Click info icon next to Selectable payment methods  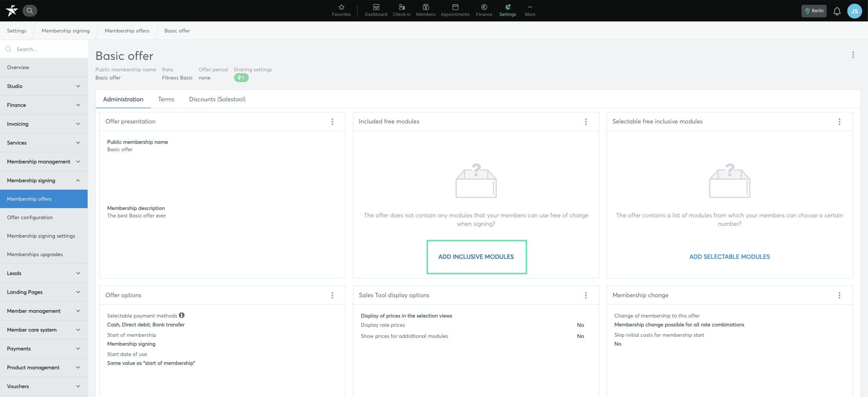[182, 315]
